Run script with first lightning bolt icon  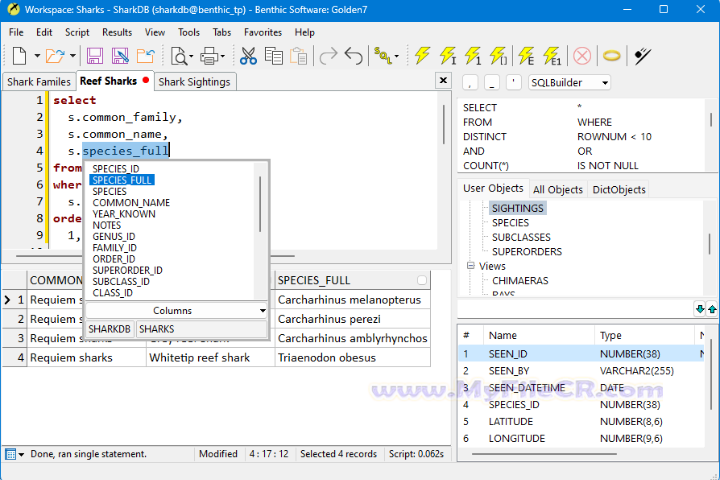[x=422, y=57]
